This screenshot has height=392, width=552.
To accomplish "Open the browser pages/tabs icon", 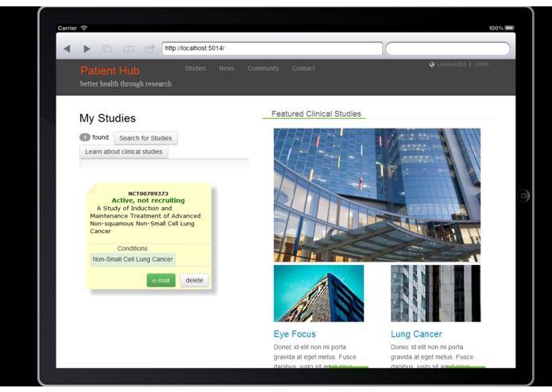I will pos(106,48).
